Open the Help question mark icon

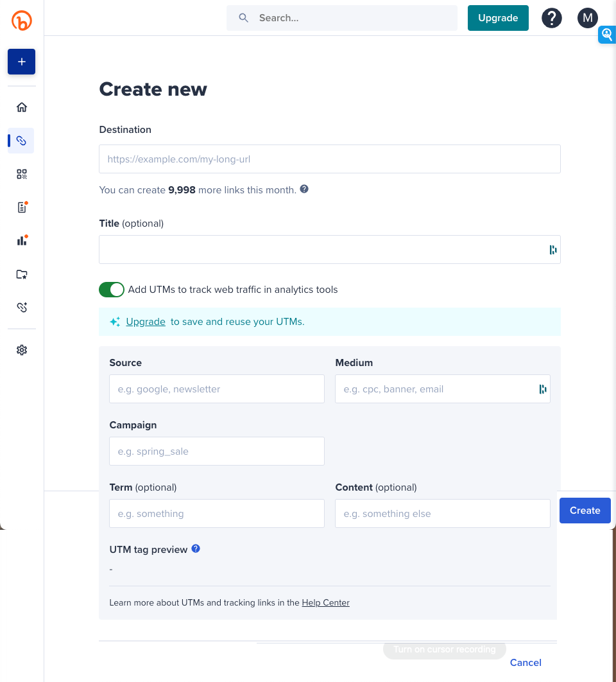(551, 17)
